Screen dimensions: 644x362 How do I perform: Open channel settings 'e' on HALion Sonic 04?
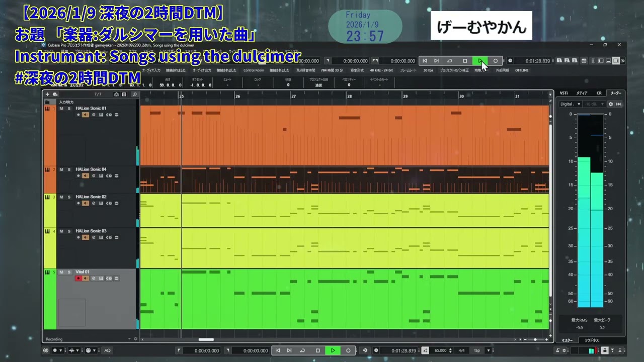point(94,176)
